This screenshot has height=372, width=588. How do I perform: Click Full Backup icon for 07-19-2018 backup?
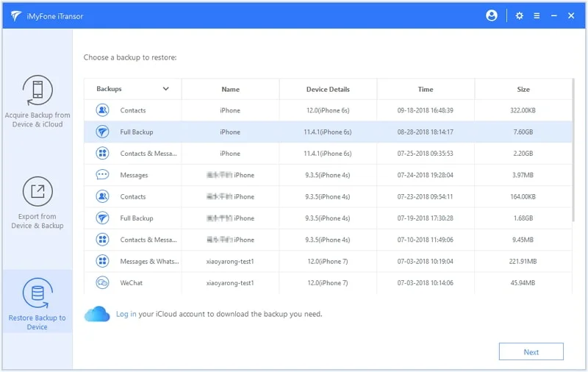pos(102,218)
